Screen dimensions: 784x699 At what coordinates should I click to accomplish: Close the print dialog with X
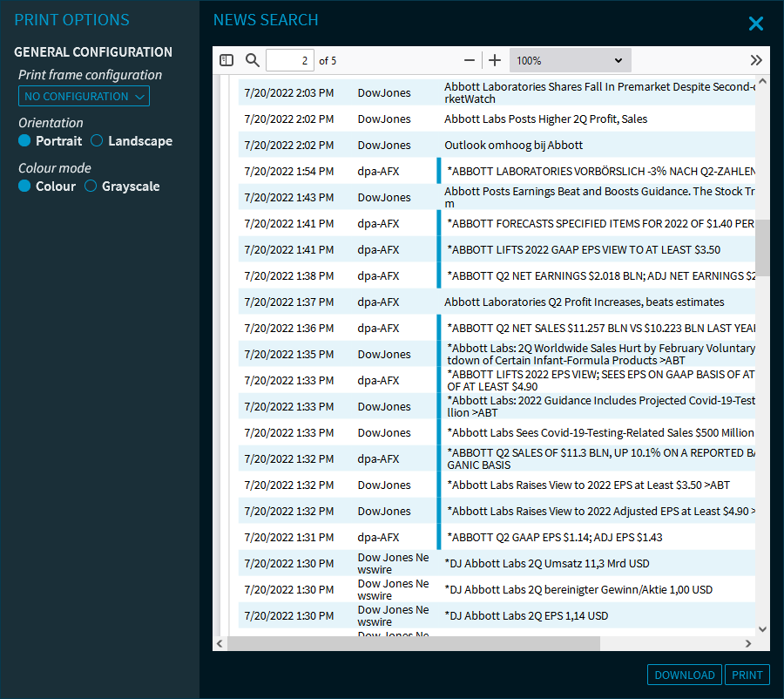pyautogui.click(x=755, y=24)
